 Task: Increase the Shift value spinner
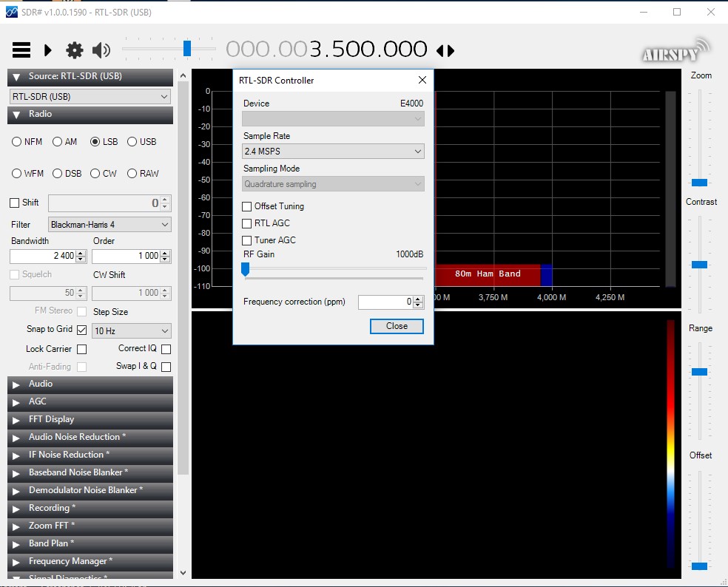(165, 200)
